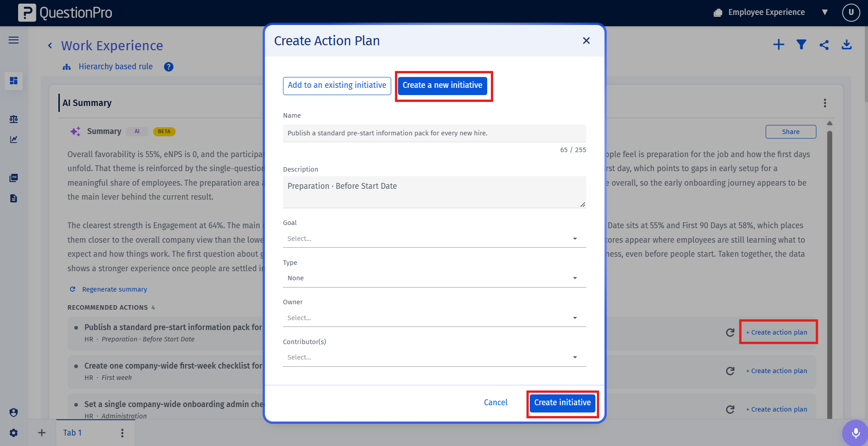Open the user avatar menu
868x446 pixels.
(x=851, y=13)
